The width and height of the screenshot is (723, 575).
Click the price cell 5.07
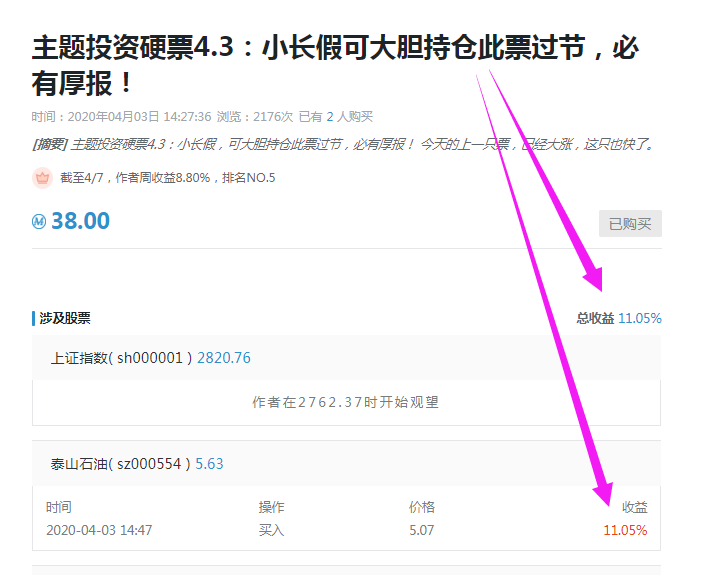click(421, 530)
